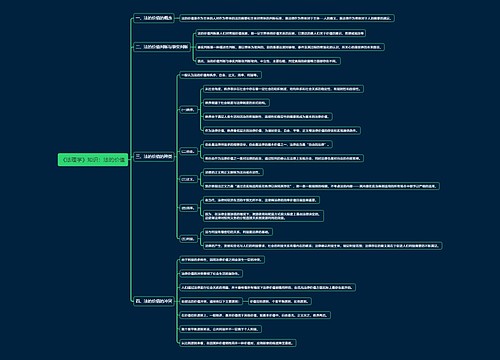The width and height of the screenshot is (500, 360).
Task: Select the topmost child node of 二、法的价值判断与事实判断
Action: click(281, 33)
